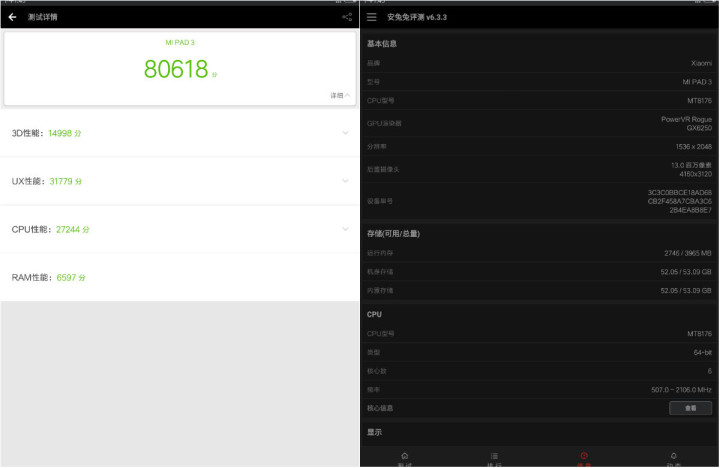
Task: Expand the UX性能 score row chevron
Action: 345,181
